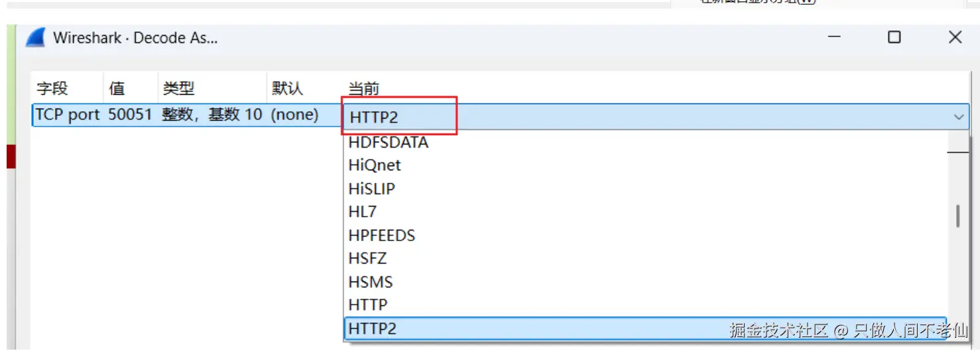This screenshot has height=351, width=980.
Task: Click the 字段 column header
Action: (52, 88)
